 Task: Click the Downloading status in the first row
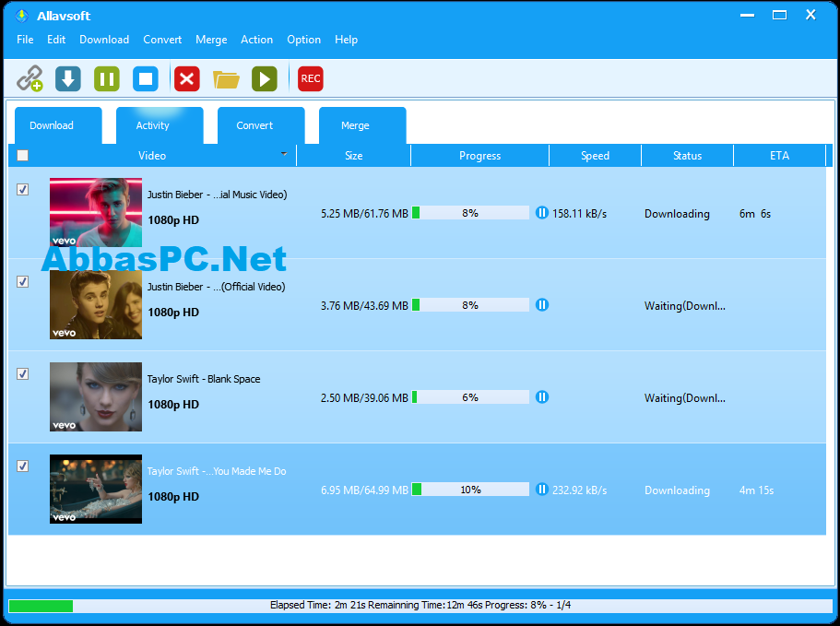coord(677,214)
